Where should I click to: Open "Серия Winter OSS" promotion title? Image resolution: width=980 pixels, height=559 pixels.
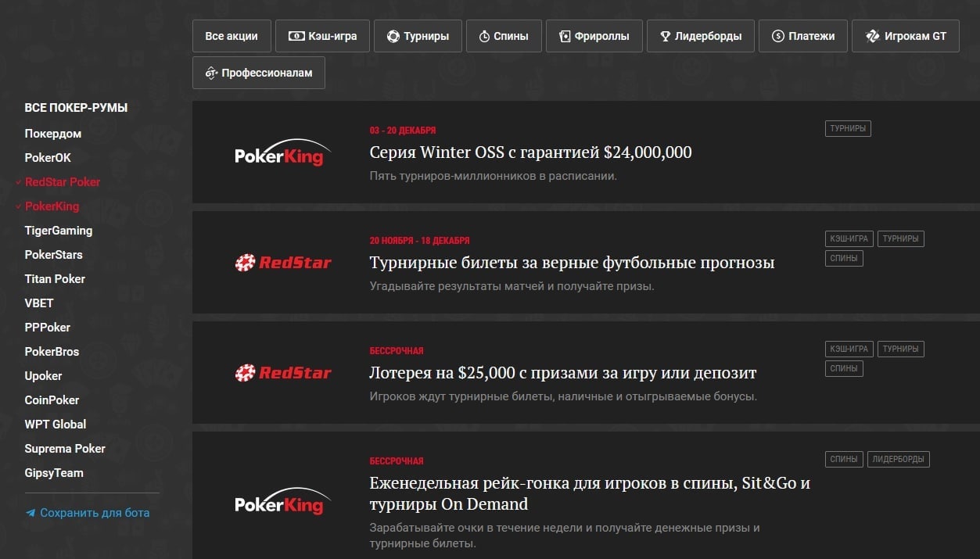(x=530, y=152)
